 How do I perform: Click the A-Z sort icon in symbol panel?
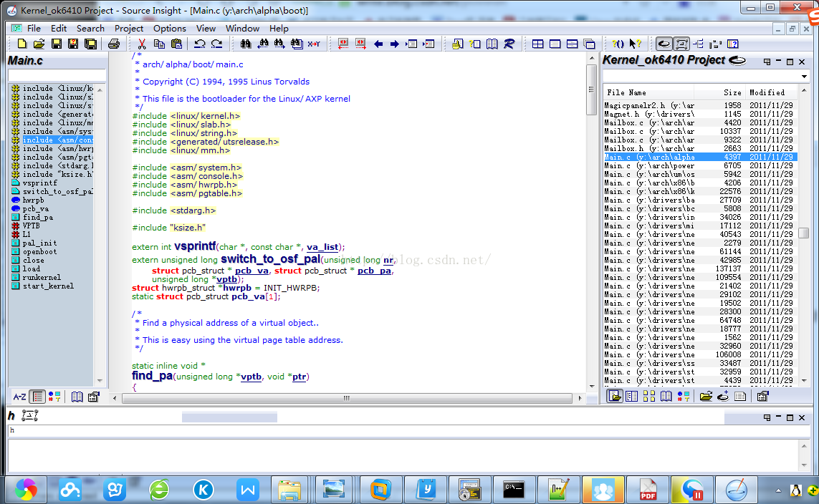19,397
